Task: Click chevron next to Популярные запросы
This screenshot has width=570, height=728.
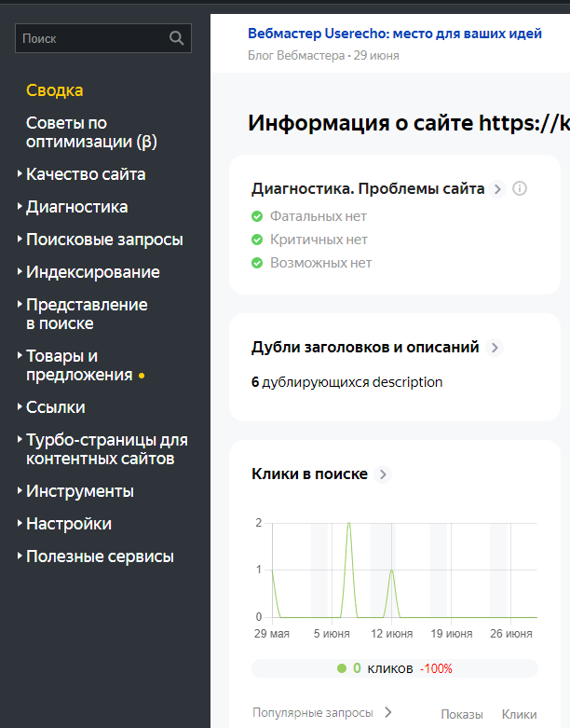Action: pyautogui.click(x=388, y=712)
